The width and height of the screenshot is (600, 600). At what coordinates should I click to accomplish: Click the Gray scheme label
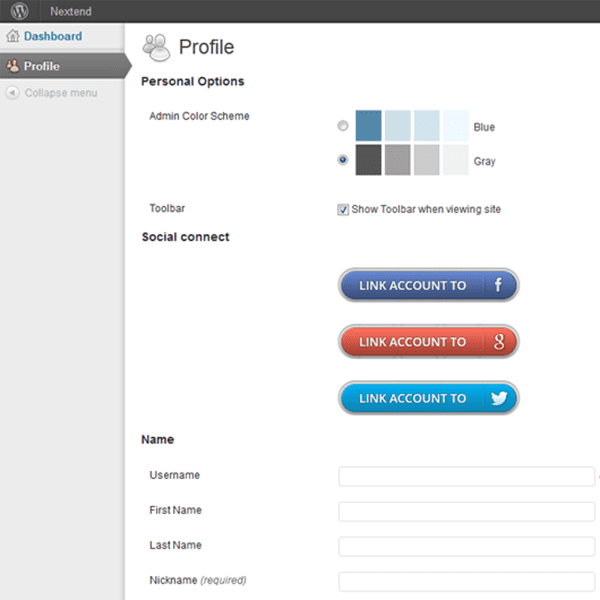click(484, 161)
